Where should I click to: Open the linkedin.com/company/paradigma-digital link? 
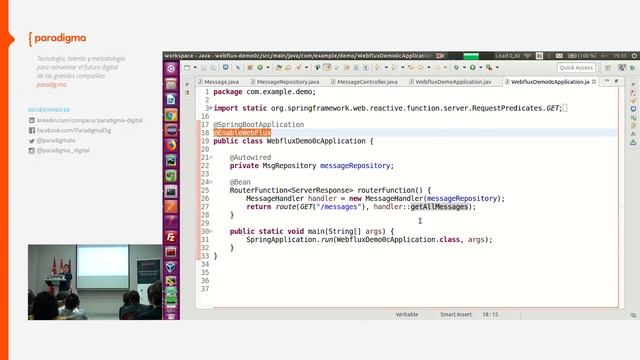[89, 120]
